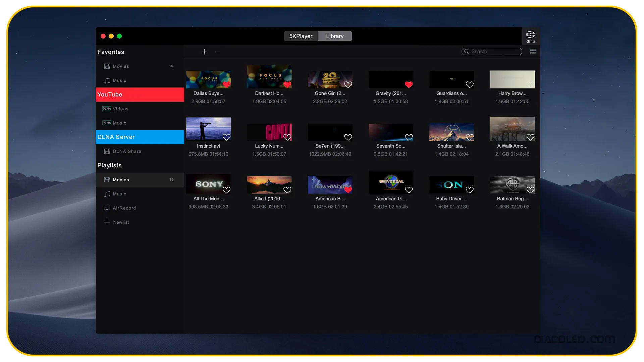Open Batman Begins thumbnail
This screenshot has width=644, height=362.
coord(512,185)
